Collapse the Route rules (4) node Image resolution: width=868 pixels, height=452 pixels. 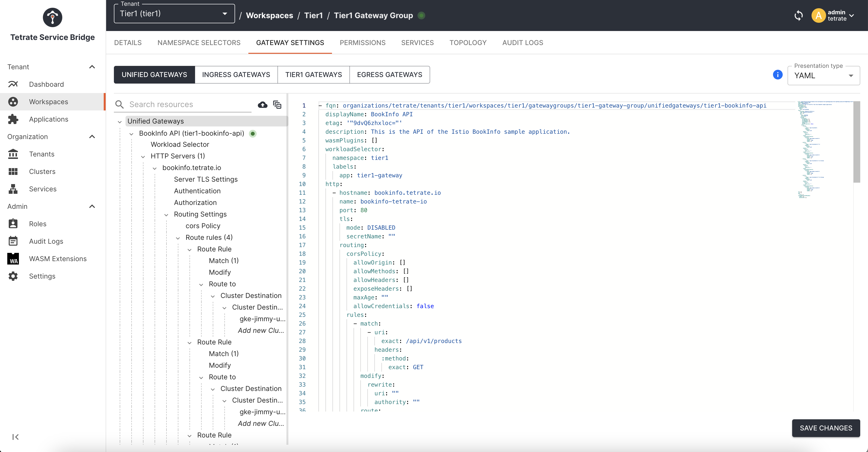pyautogui.click(x=178, y=238)
